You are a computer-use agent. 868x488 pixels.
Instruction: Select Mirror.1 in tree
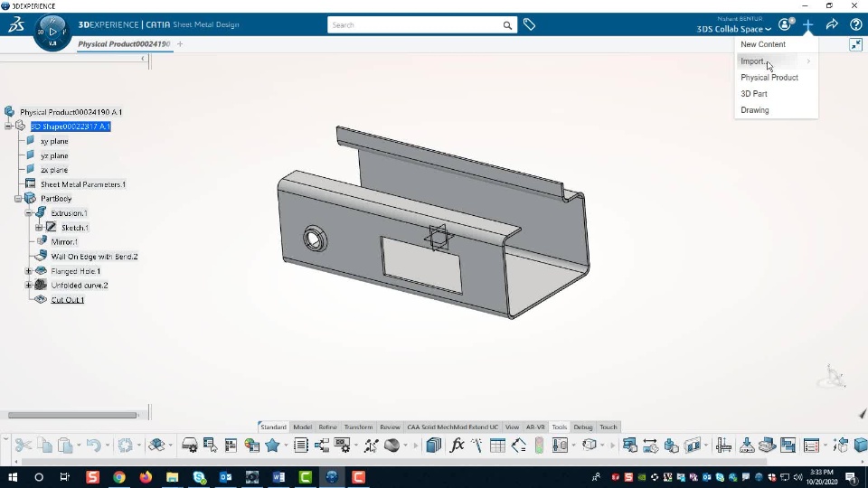point(64,242)
